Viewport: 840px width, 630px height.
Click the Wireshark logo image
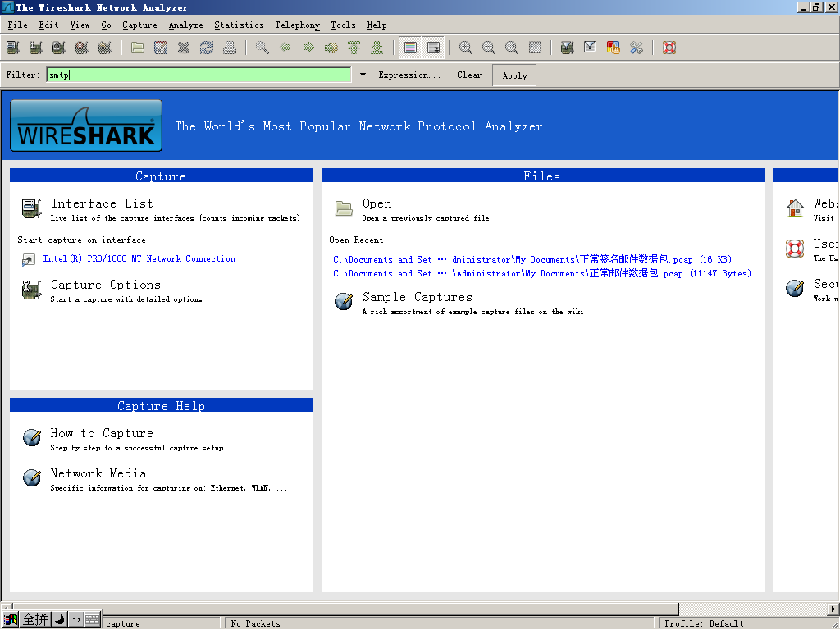click(x=86, y=126)
